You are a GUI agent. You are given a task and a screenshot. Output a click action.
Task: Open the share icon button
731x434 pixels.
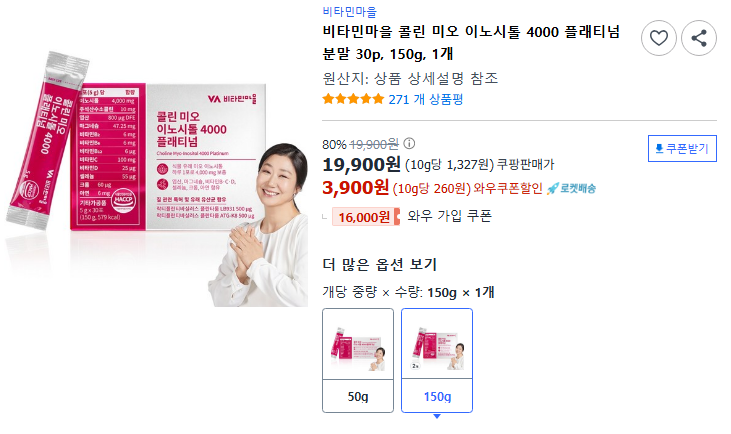[698, 38]
